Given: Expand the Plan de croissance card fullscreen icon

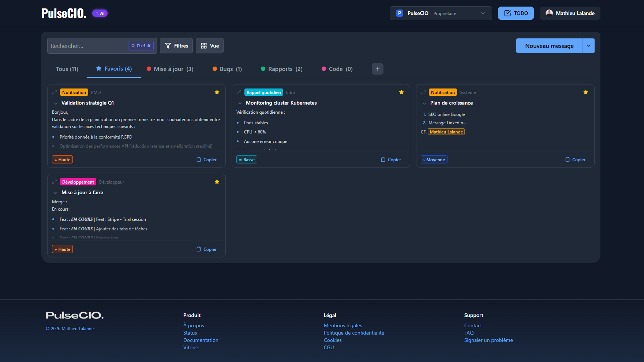Looking at the screenshot, I should [423, 93].
